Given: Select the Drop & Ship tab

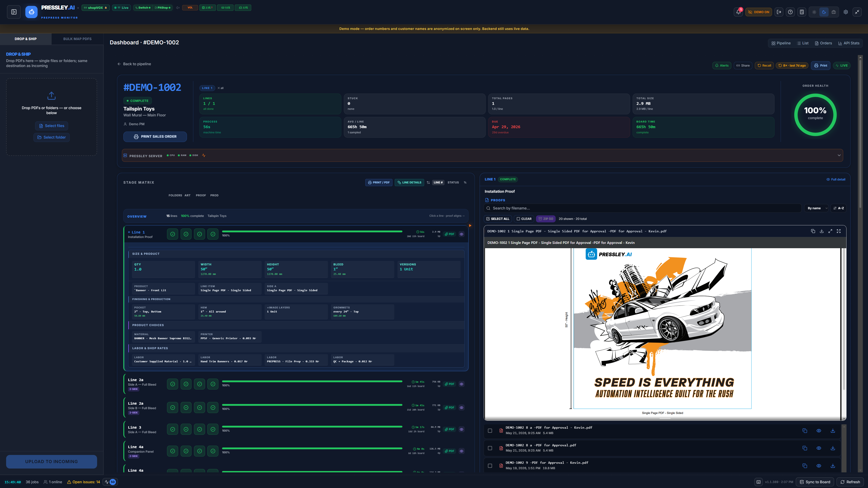Looking at the screenshot, I should pos(26,39).
